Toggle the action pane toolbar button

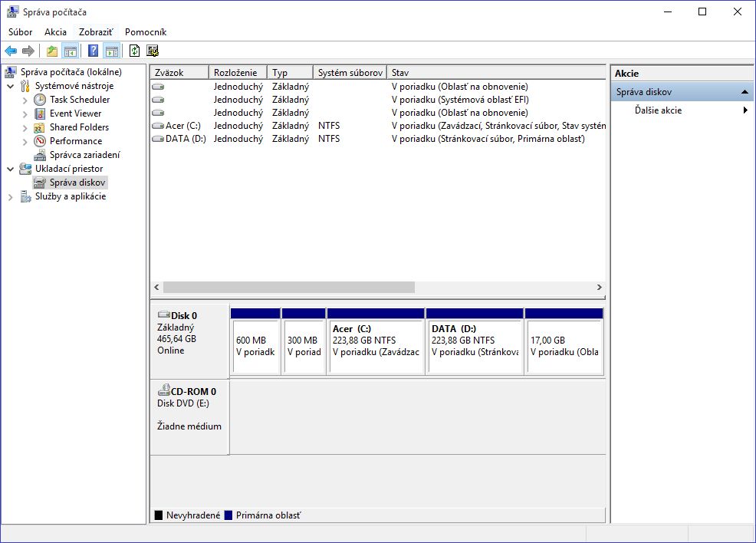coord(112,51)
